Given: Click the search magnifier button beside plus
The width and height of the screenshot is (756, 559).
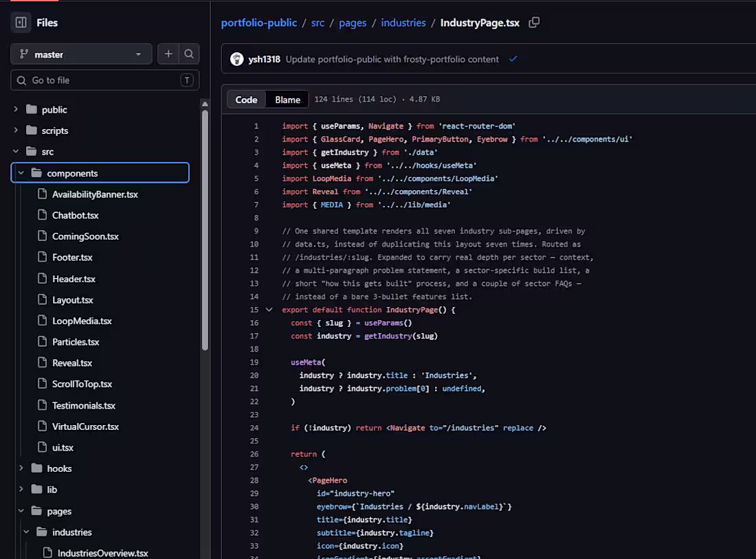Looking at the screenshot, I should tap(189, 54).
